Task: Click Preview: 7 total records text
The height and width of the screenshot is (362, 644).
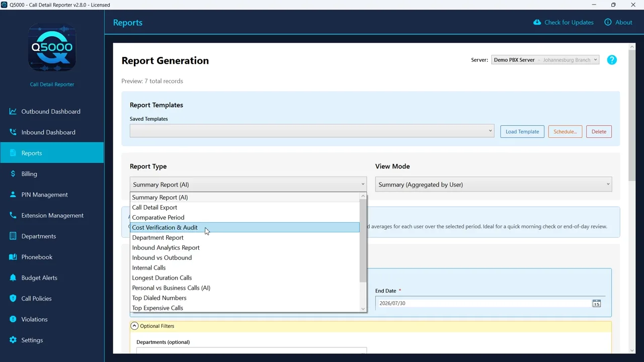Action: [x=152, y=81]
